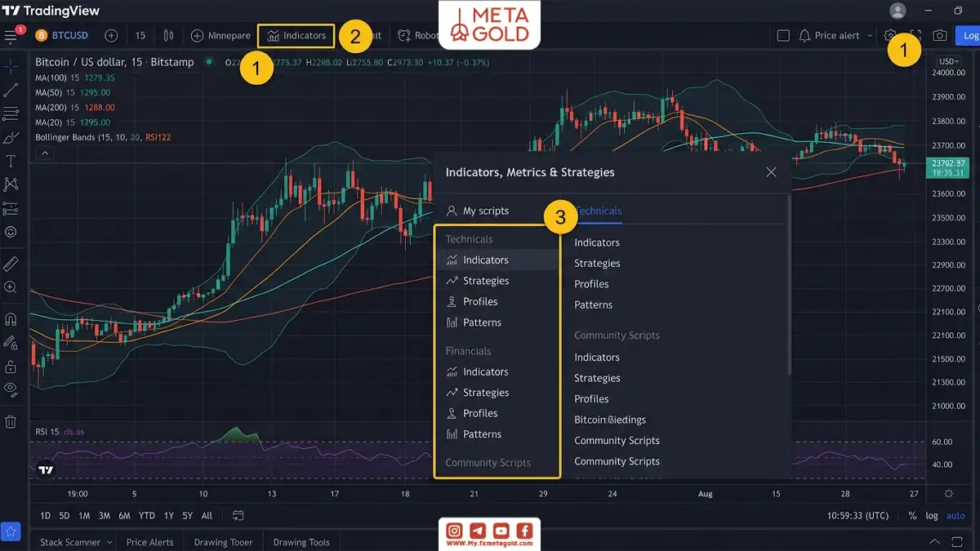Toggle magnet mode in left toolbar
Screen dimensions: 980x551
pos(11,319)
